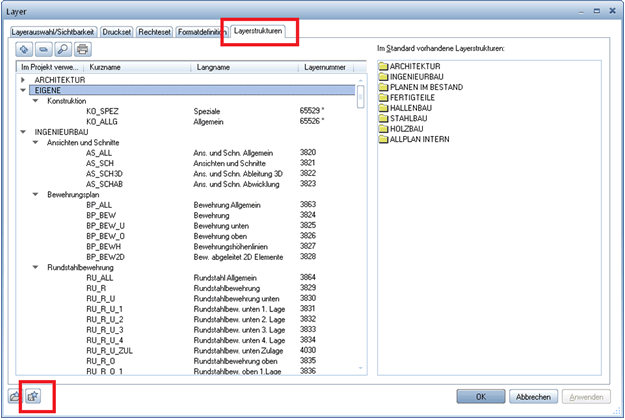Click the Im Projekt verwe... column header

pyautogui.click(x=50, y=67)
